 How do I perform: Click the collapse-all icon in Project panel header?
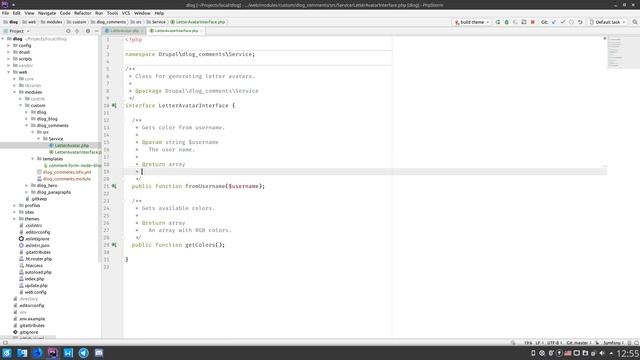(x=77, y=31)
